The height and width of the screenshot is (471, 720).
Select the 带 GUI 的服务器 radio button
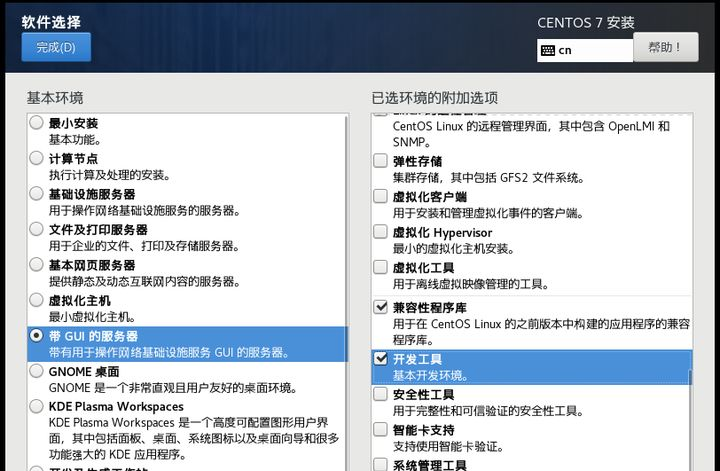(x=36, y=336)
